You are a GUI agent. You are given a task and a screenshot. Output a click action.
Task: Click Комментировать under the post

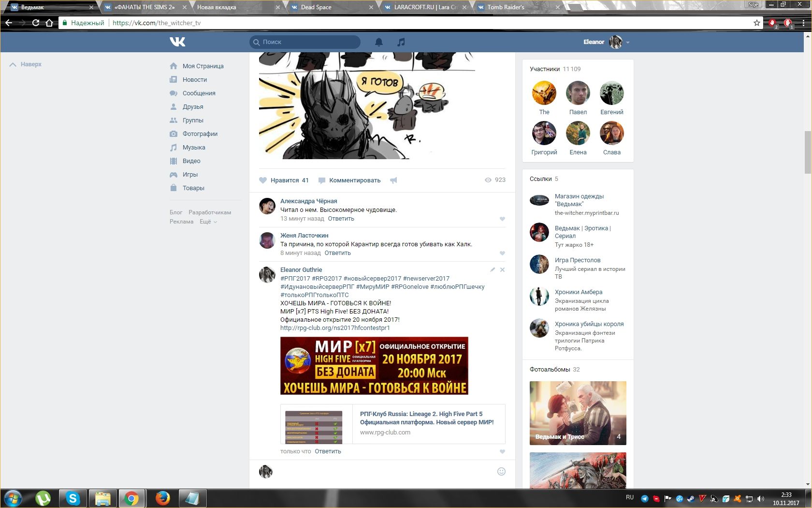pos(349,180)
